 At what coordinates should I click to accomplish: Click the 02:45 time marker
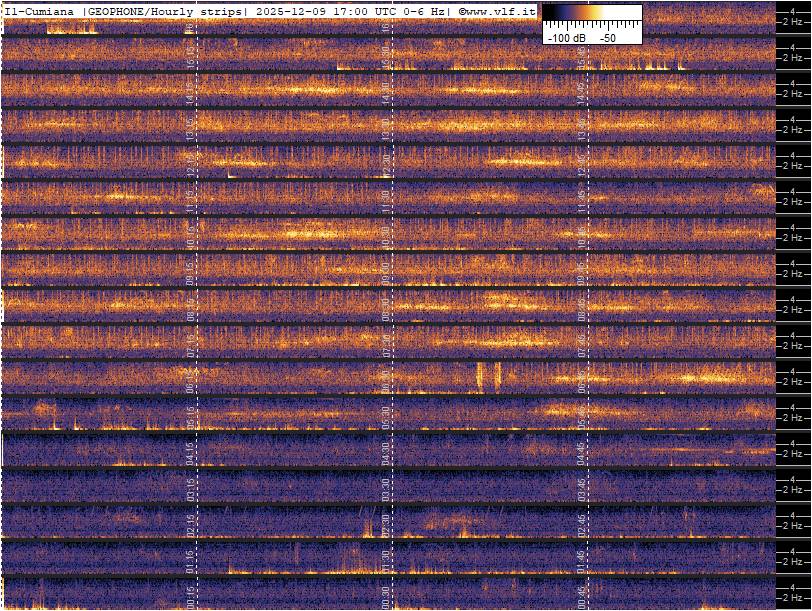tap(580, 523)
